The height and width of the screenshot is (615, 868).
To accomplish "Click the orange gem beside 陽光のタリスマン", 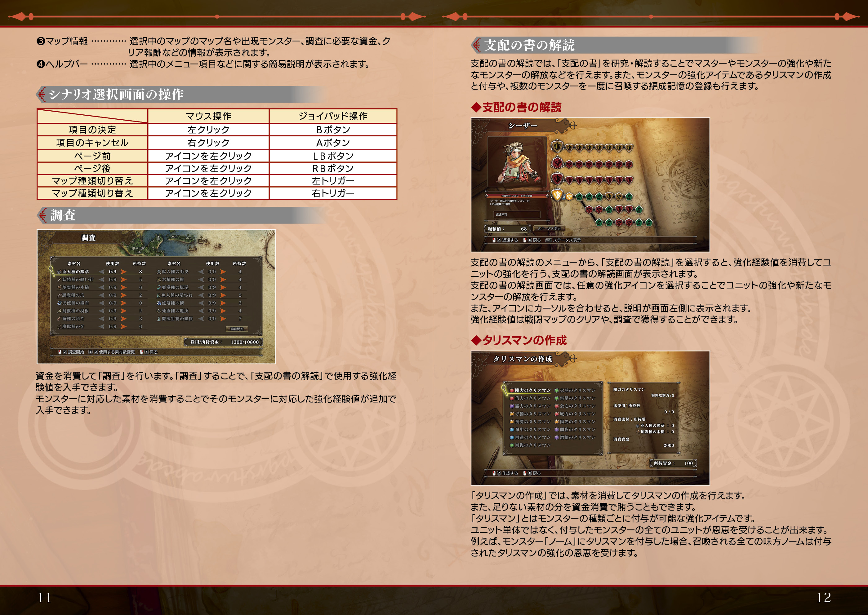I will [557, 422].
